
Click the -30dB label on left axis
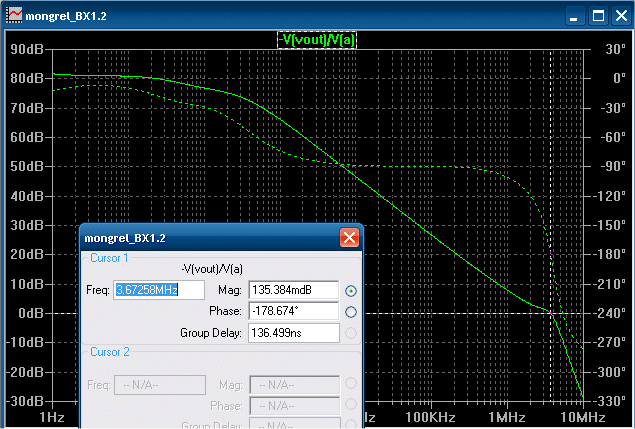24,401
